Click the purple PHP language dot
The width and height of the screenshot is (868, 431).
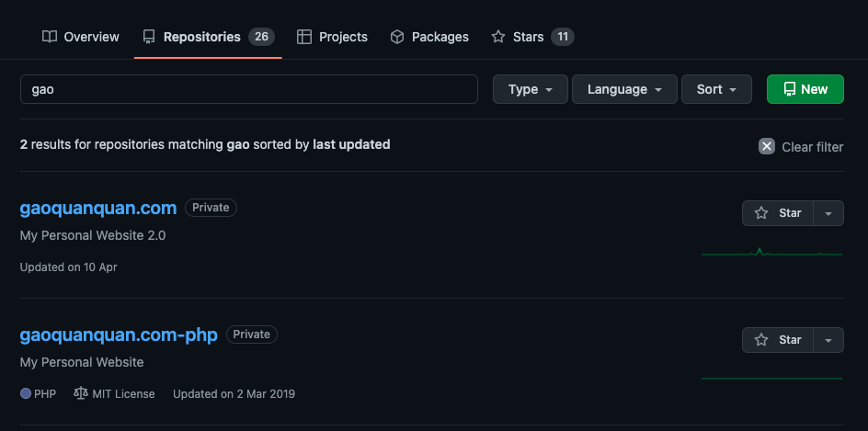pyautogui.click(x=26, y=394)
